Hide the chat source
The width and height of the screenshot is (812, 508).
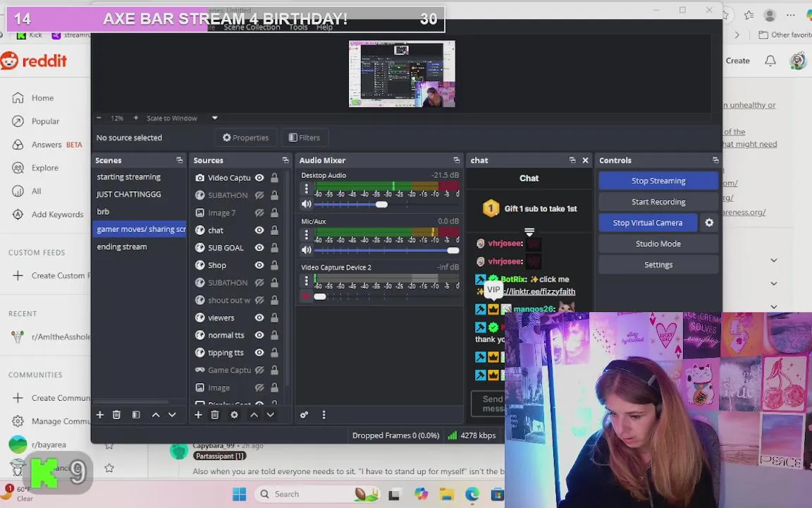click(x=259, y=230)
